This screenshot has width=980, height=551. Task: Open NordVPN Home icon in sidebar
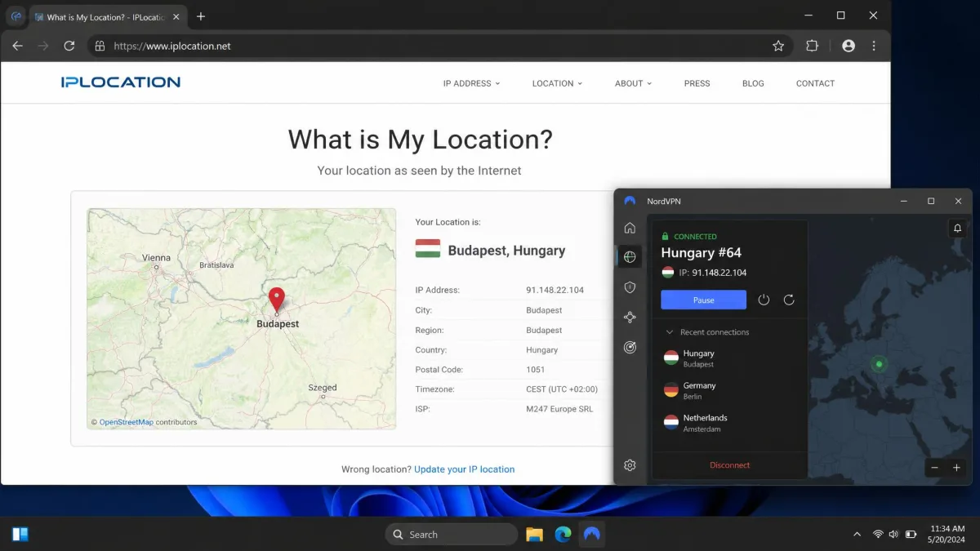[x=630, y=228]
